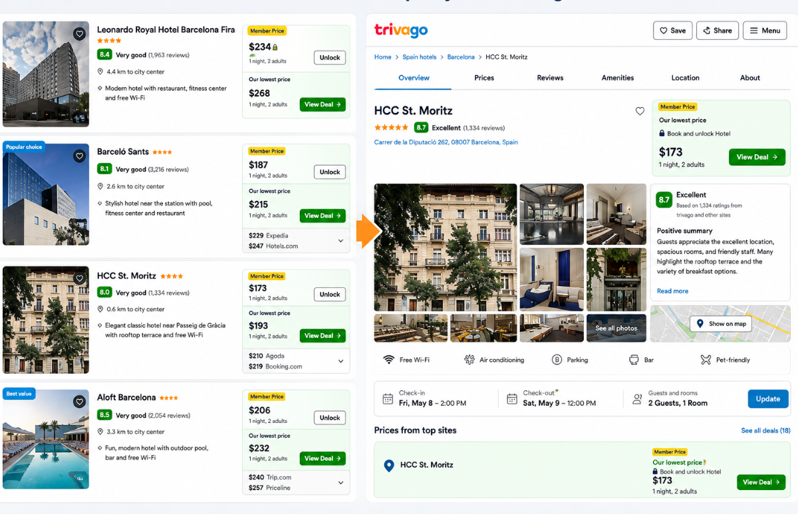Click View Deal in the $173 detail box
Viewport: 798px width, 532px height.
click(x=757, y=157)
